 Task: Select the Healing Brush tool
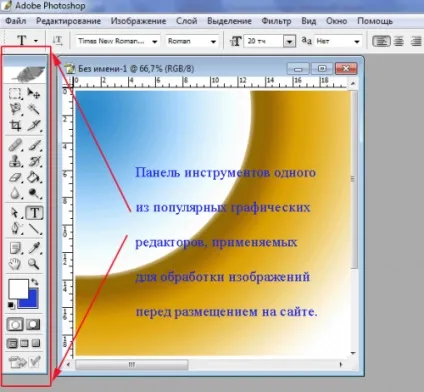15,146
